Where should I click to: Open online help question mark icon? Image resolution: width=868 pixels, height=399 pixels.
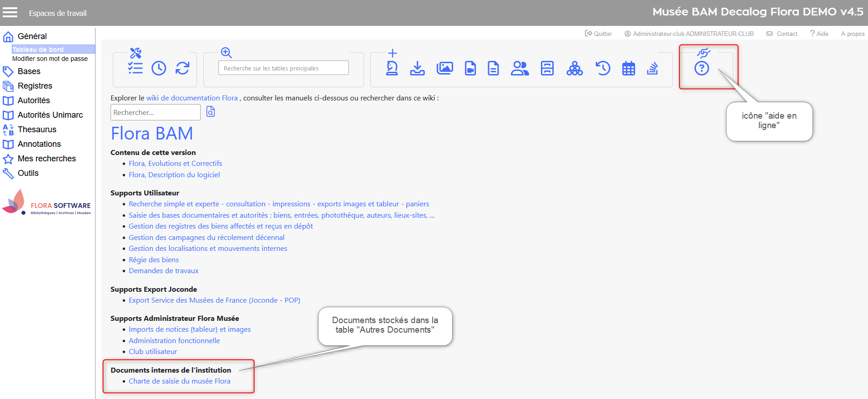tap(701, 68)
